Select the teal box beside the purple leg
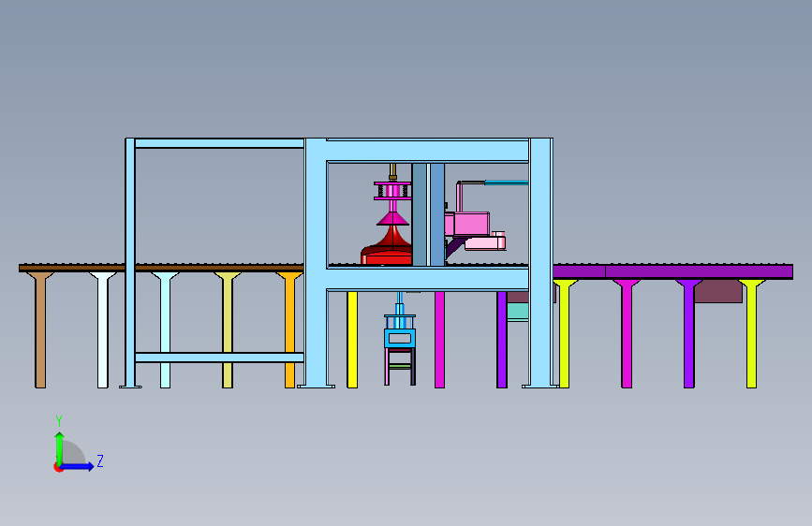Viewport: 812px width, 526px height. (x=517, y=312)
